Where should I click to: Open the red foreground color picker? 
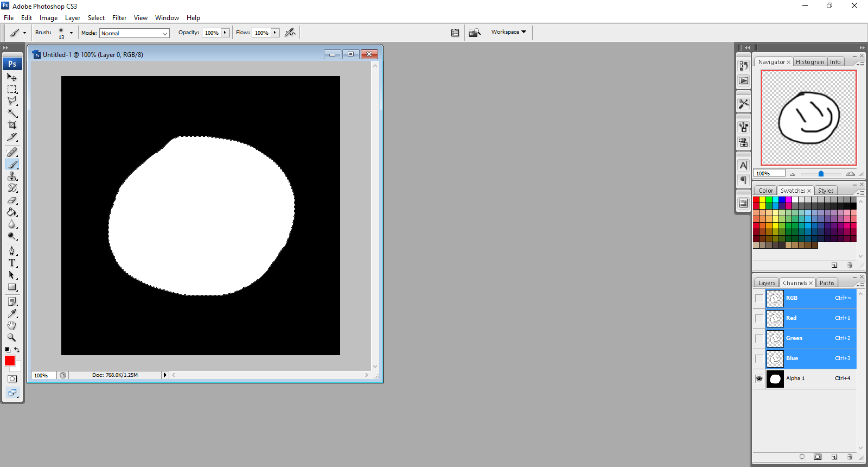click(10, 361)
